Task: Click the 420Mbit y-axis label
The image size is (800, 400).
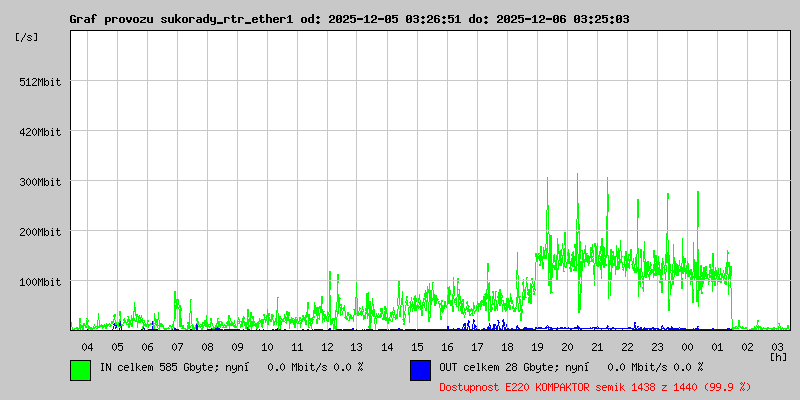Action: pos(40,132)
